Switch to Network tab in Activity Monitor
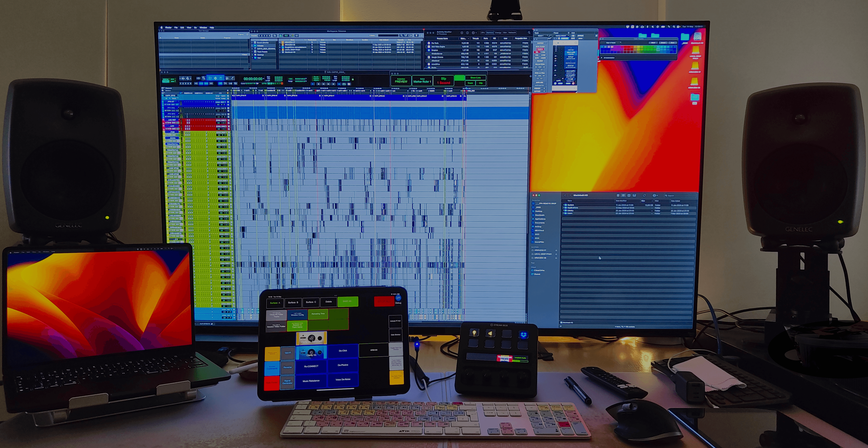Viewport: 868px width, 448px height. coord(512,33)
